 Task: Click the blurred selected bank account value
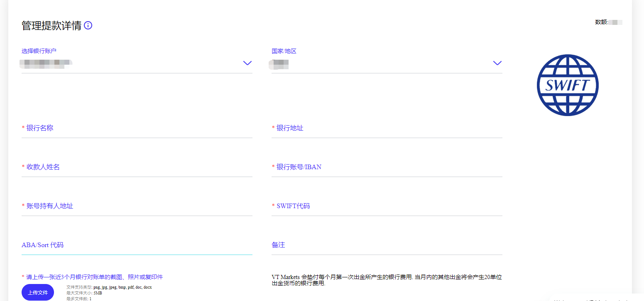[x=47, y=64]
